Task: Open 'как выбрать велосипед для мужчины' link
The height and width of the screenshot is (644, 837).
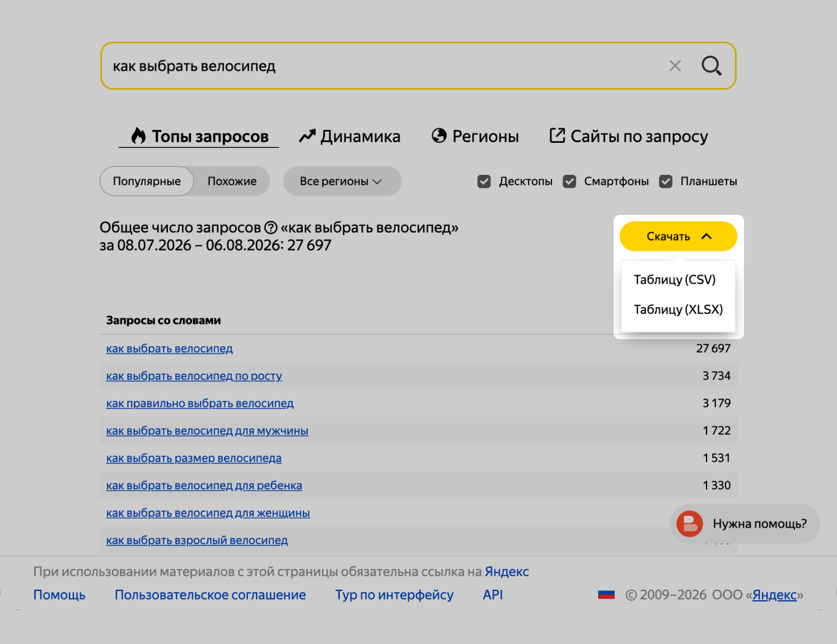Action: click(x=207, y=430)
